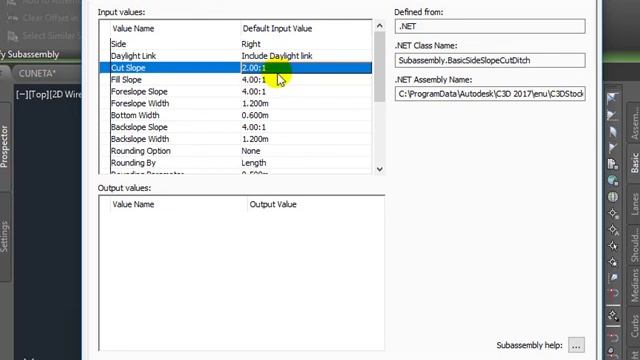Select the Fill Slope row name
Screen dimensions: 640x360
[126, 80]
